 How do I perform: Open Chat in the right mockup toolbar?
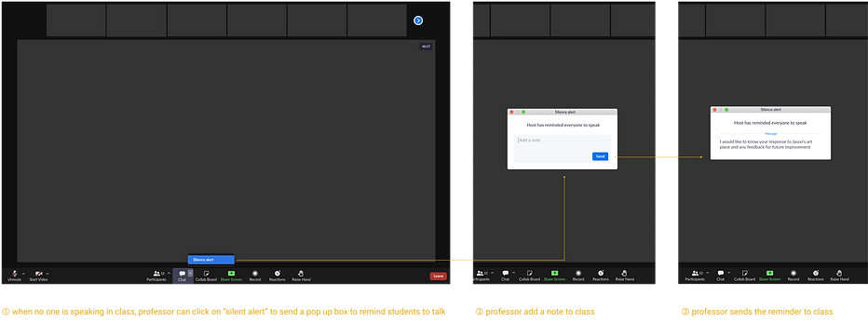[x=720, y=276]
